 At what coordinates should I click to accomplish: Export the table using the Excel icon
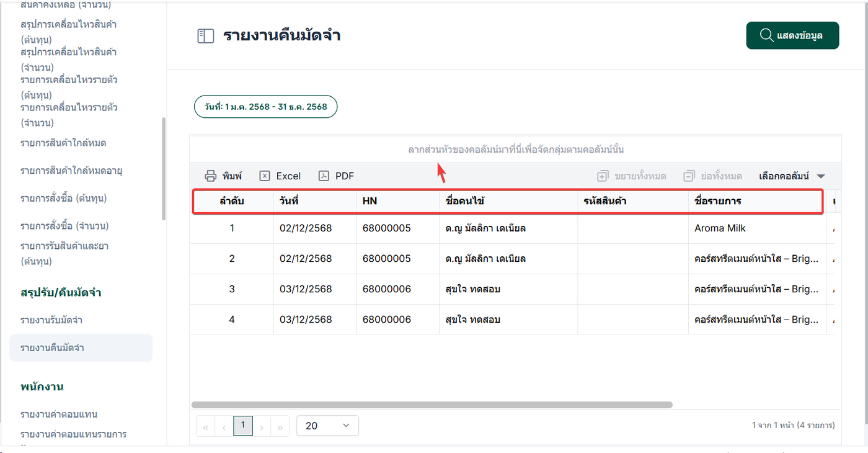click(265, 176)
